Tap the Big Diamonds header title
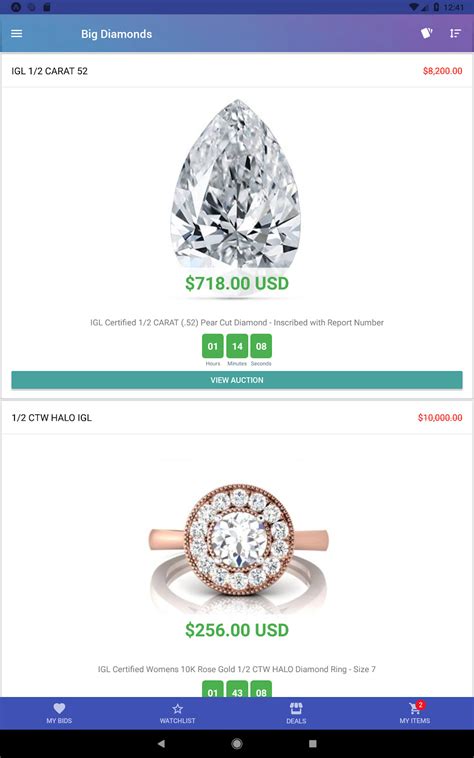 pyautogui.click(x=116, y=34)
